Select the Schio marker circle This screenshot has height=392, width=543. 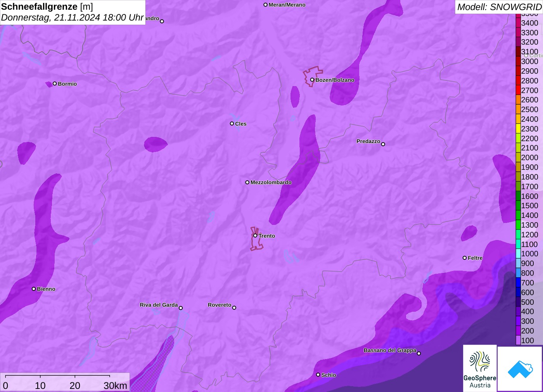[x=318, y=375]
